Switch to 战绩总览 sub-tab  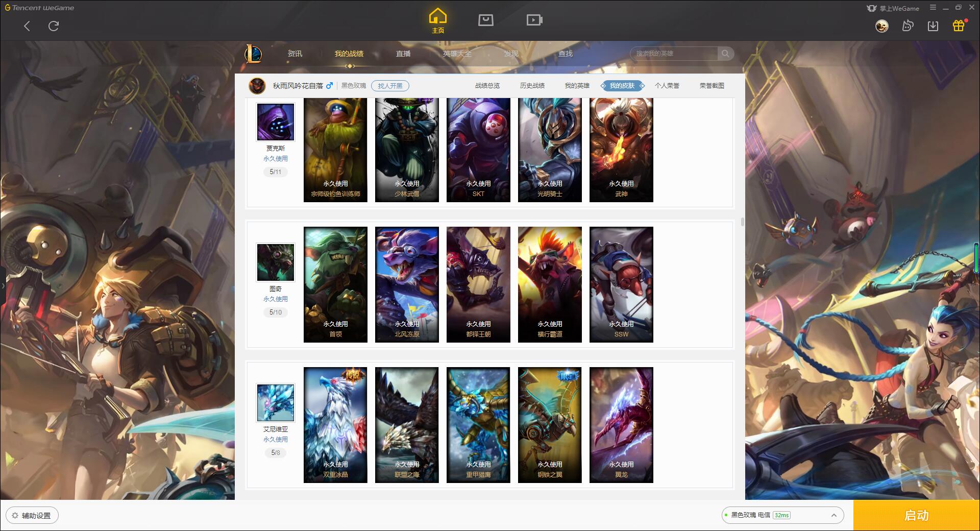[x=487, y=86]
